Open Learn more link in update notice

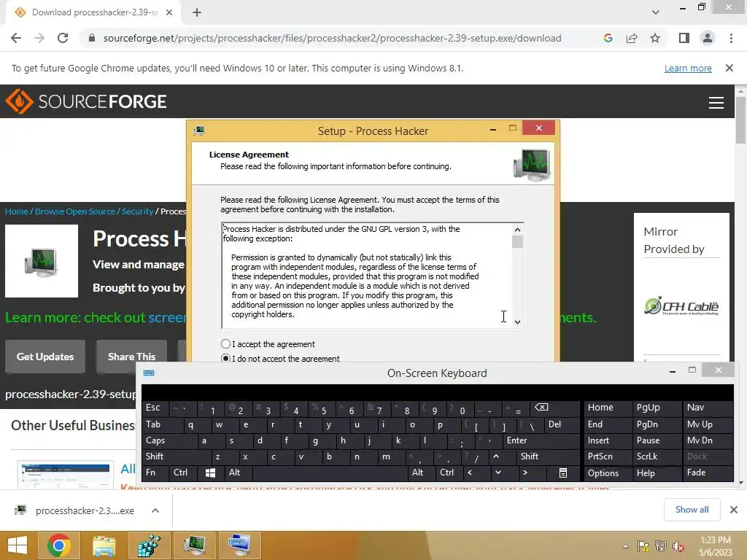click(x=688, y=68)
